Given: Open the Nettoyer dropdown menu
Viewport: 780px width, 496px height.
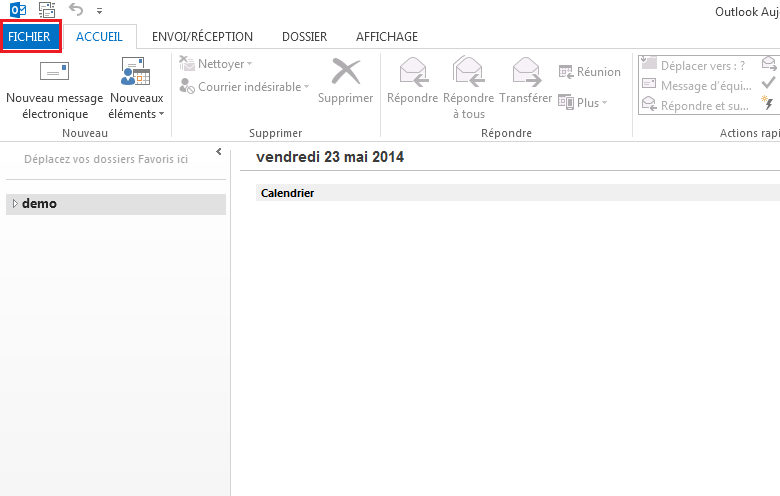Looking at the screenshot, I should tap(216, 64).
